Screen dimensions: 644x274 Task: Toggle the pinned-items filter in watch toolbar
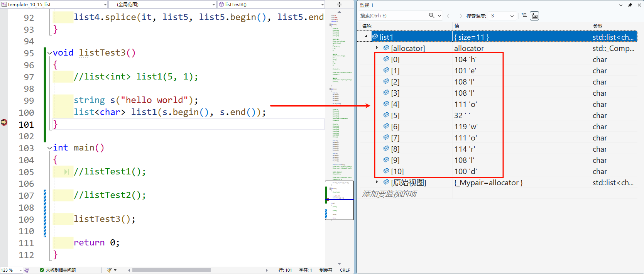[524, 16]
